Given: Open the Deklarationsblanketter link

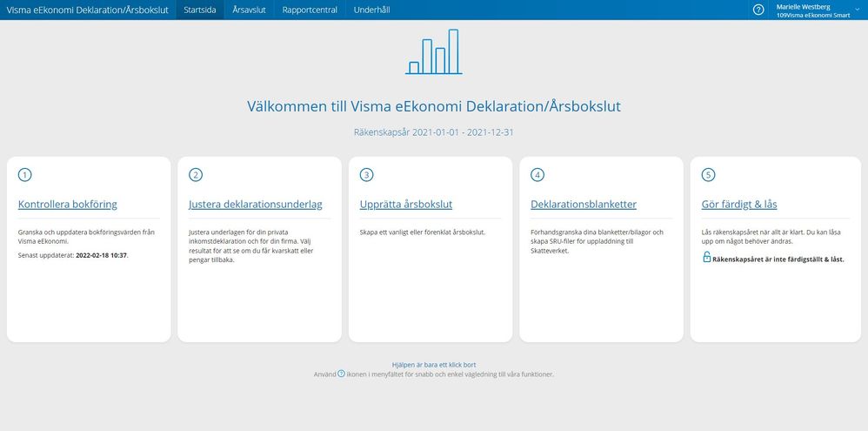Looking at the screenshot, I should 583,205.
